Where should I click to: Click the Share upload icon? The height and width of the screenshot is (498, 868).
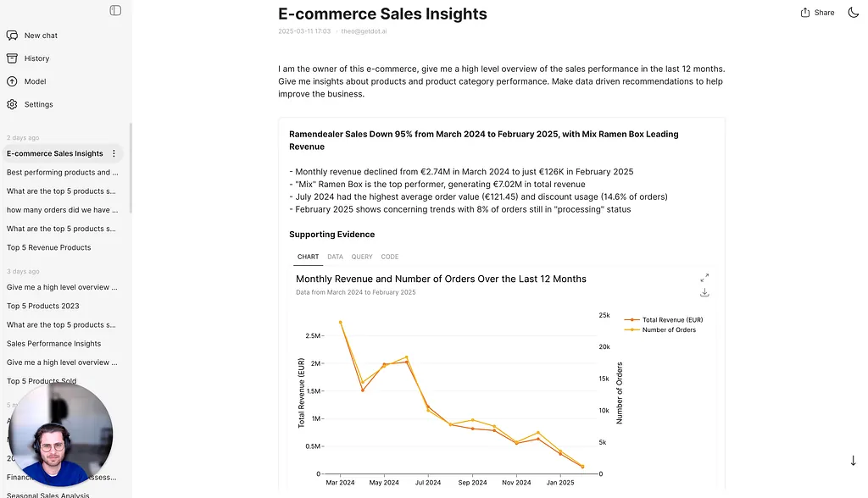[x=805, y=13]
